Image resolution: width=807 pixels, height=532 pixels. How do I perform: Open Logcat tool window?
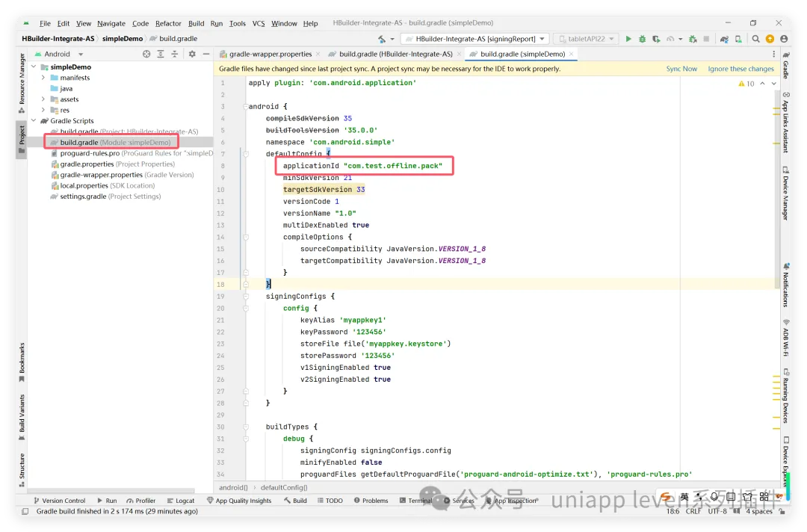tap(181, 501)
